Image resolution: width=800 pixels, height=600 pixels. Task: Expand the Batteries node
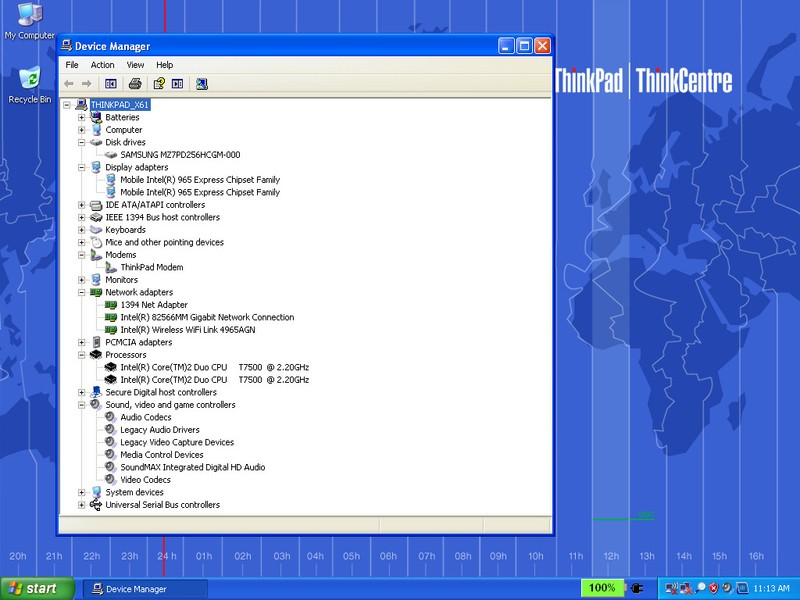82,117
